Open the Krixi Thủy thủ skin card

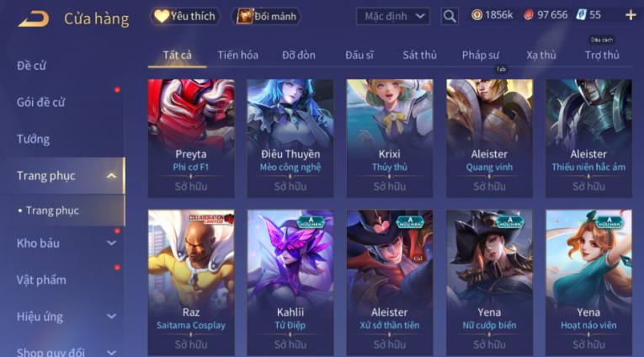coord(390,138)
